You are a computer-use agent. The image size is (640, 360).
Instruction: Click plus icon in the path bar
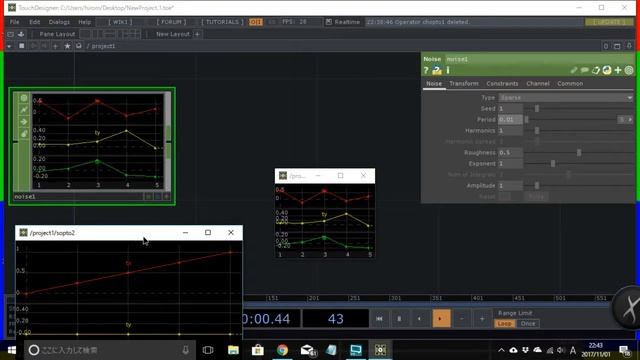click(55, 46)
